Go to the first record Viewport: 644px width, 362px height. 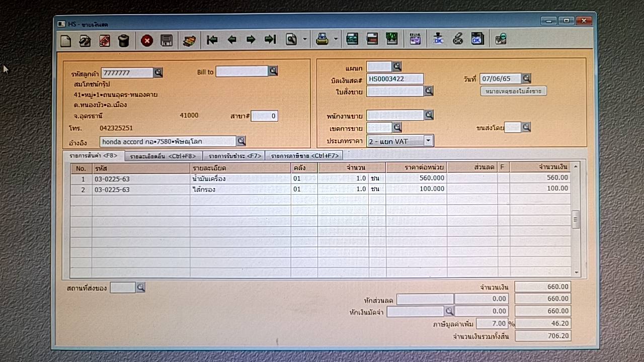(x=212, y=40)
